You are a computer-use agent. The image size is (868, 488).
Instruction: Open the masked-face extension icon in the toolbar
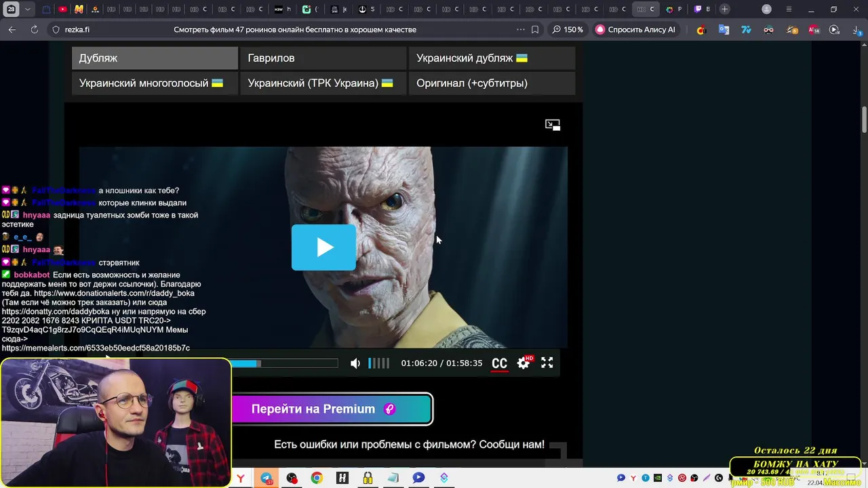(768, 30)
